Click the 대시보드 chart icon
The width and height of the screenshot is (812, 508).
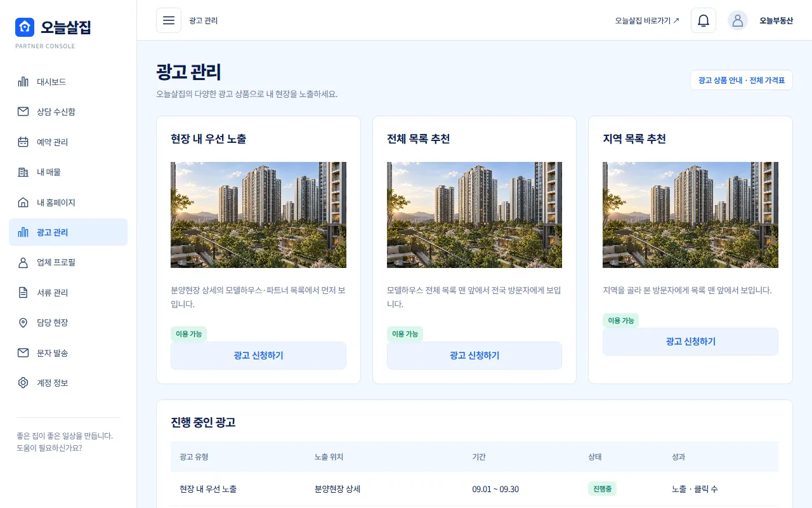point(23,82)
